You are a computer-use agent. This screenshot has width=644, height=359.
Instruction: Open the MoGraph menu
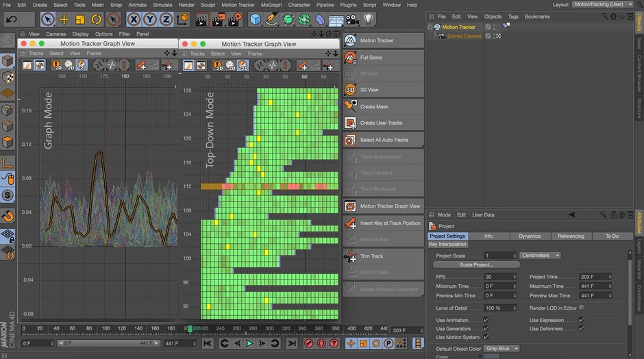[x=271, y=5]
